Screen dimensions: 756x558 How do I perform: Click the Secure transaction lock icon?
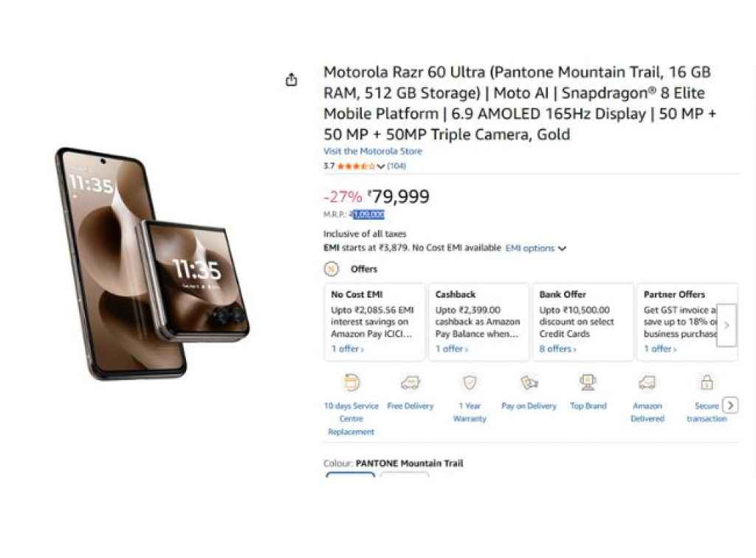coord(707,382)
